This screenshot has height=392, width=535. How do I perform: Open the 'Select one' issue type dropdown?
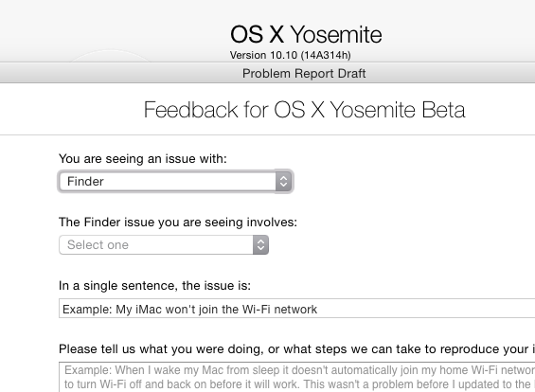164,244
